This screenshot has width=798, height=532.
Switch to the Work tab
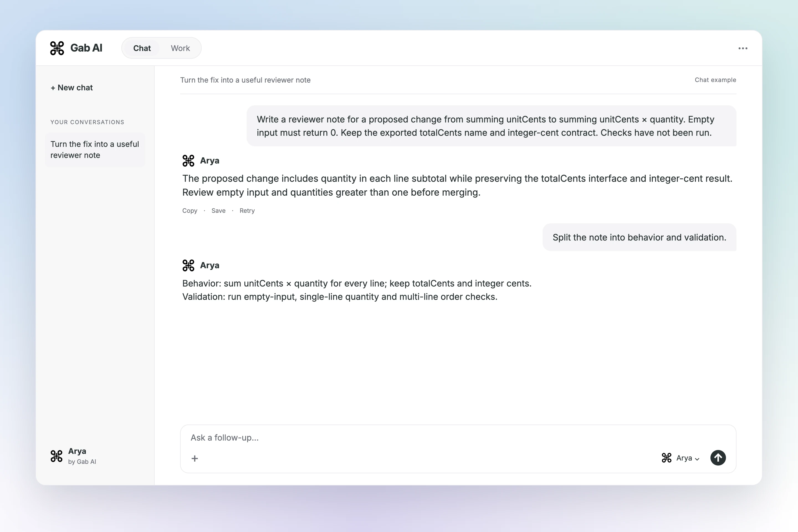click(180, 48)
